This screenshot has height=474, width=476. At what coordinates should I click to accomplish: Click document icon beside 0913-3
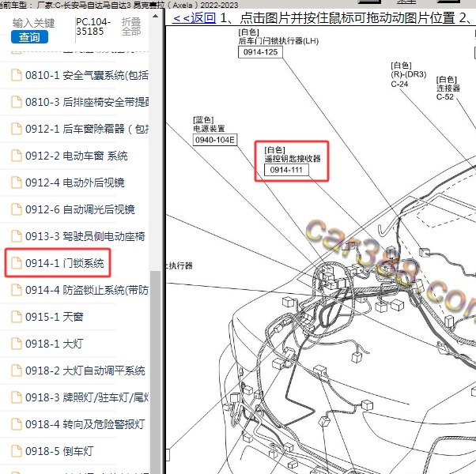point(17,236)
